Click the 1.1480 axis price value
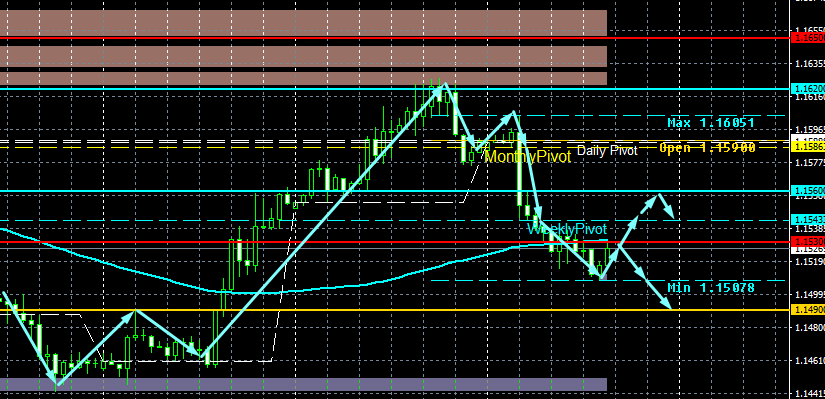Screen dimensions: 825x399 point(809,327)
